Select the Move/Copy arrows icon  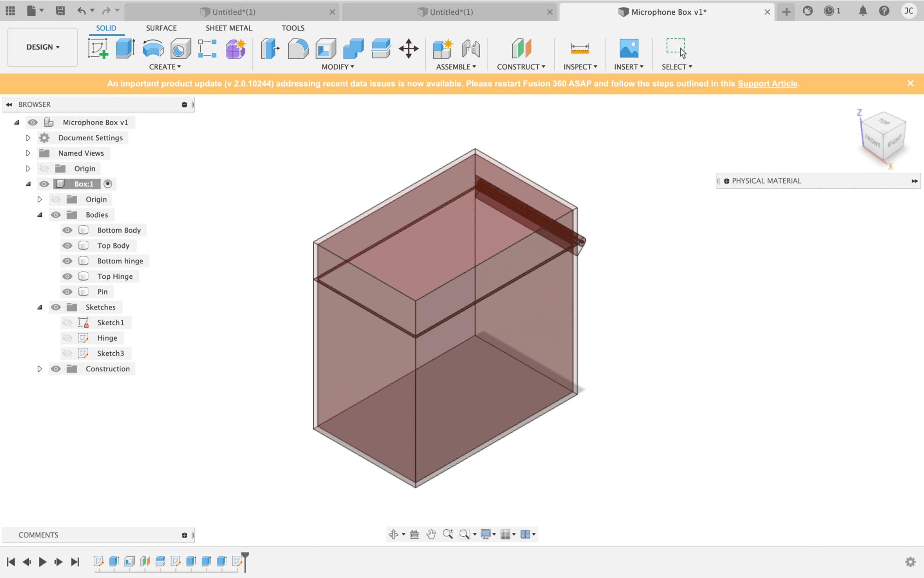click(x=409, y=48)
